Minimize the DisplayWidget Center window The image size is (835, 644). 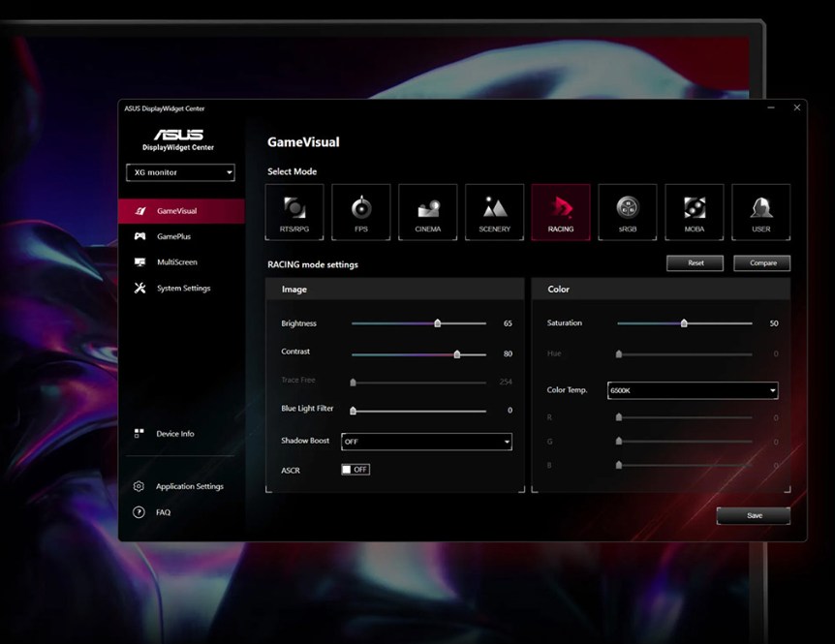point(771,107)
